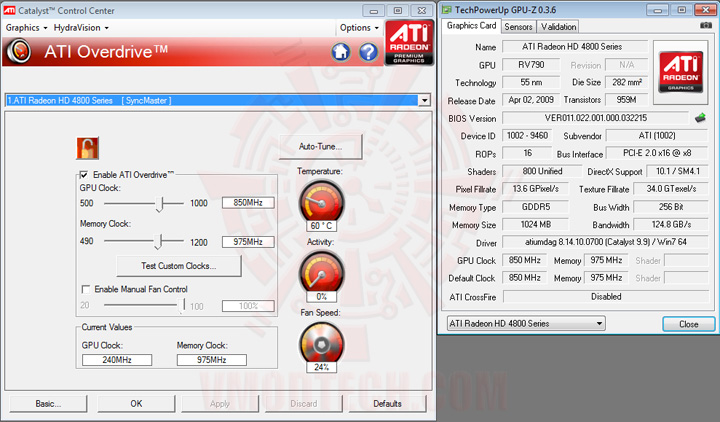Click the Pixel Fillrate 13.6 GPixel/s value

coord(535,189)
